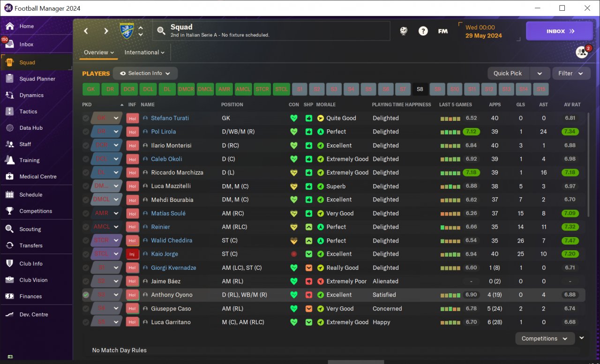
Task: Select the AMR position chip
Action: point(225,89)
